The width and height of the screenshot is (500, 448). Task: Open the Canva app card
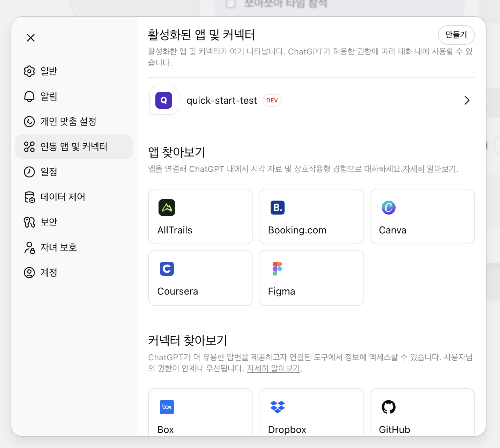click(x=422, y=217)
